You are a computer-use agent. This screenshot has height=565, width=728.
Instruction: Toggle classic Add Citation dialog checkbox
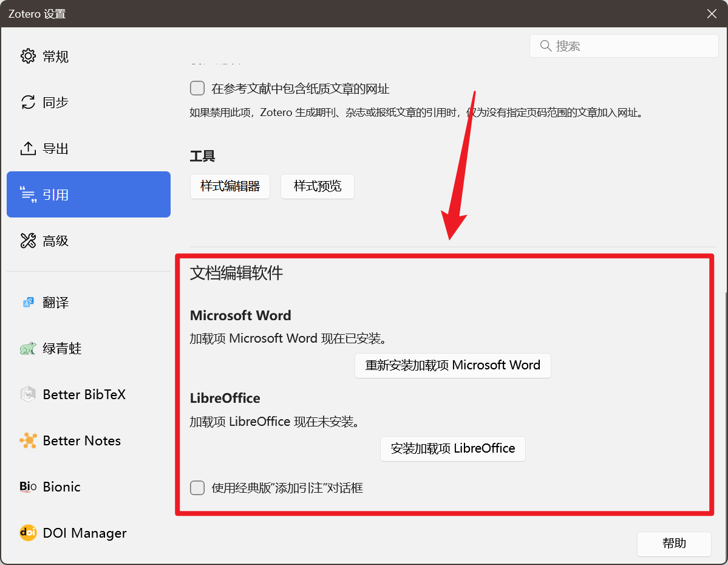coord(197,488)
